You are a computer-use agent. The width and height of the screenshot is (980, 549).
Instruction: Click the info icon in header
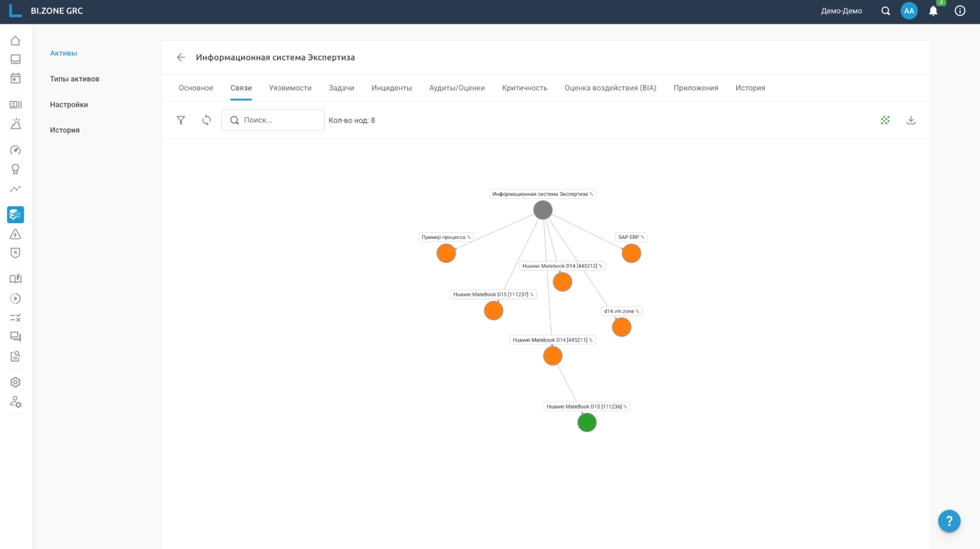point(960,11)
